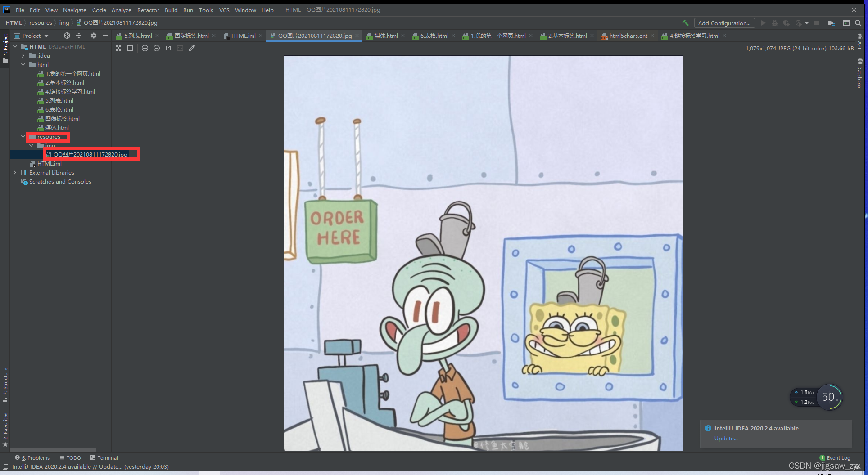Toggle the Structure tool window tab
The height and width of the screenshot is (475, 868).
[5, 385]
